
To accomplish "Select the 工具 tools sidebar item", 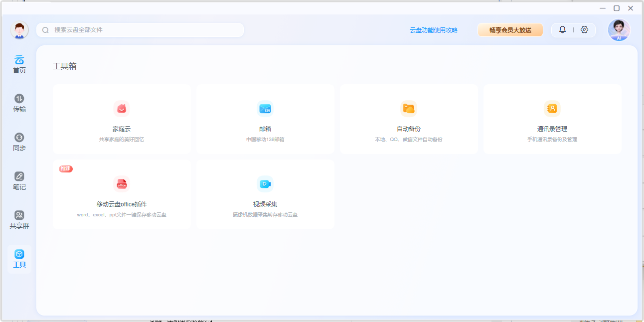I will (x=19, y=259).
